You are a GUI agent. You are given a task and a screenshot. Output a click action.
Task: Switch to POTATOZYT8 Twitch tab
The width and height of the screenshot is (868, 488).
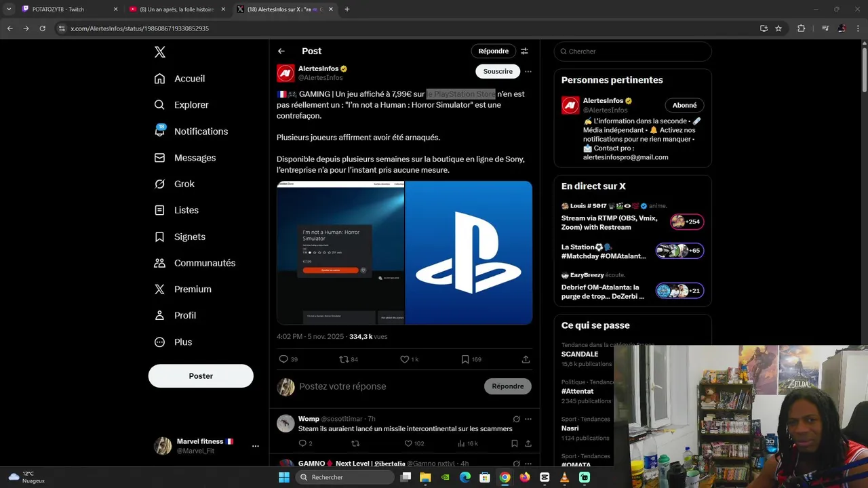tap(65, 9)
